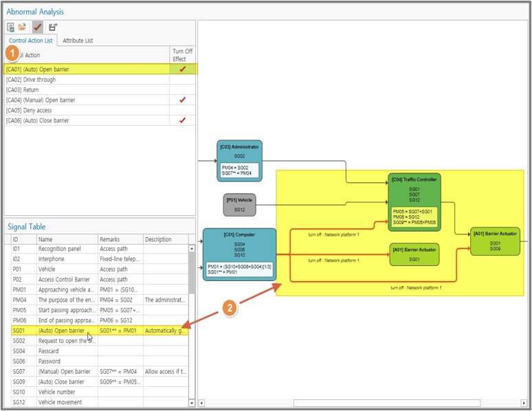Switch to the Attribute List tab
This screenshot has width=532, height=411.
[x=78, y=41]
